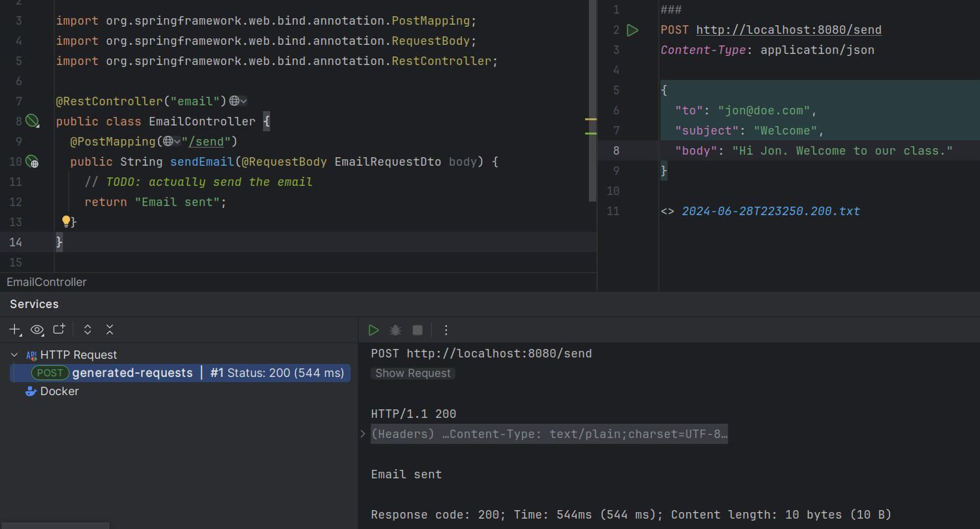Toggle Collapse All in Services toolbar
The image size is (980, 529).
[x=110, y=329]
